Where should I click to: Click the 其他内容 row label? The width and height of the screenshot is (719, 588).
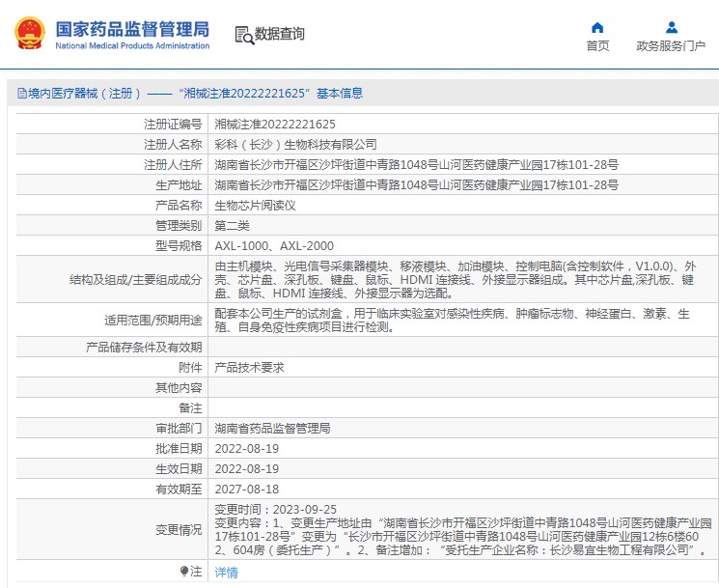click(179, 387)
